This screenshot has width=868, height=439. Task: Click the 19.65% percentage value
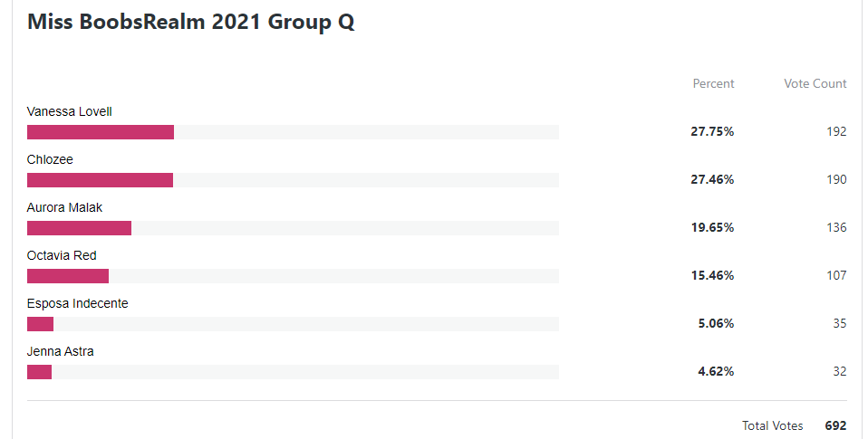tap(712, 228)
